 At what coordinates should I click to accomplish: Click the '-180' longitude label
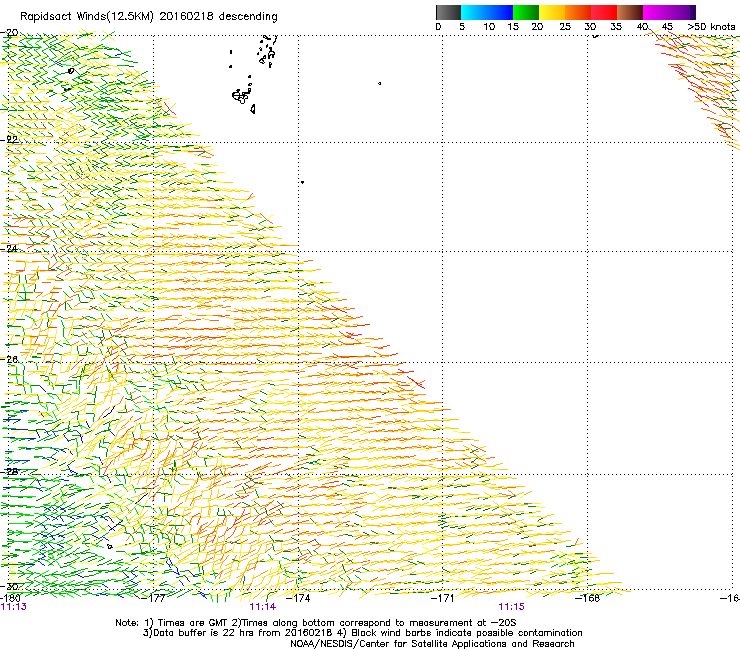[x=9, y=598]
